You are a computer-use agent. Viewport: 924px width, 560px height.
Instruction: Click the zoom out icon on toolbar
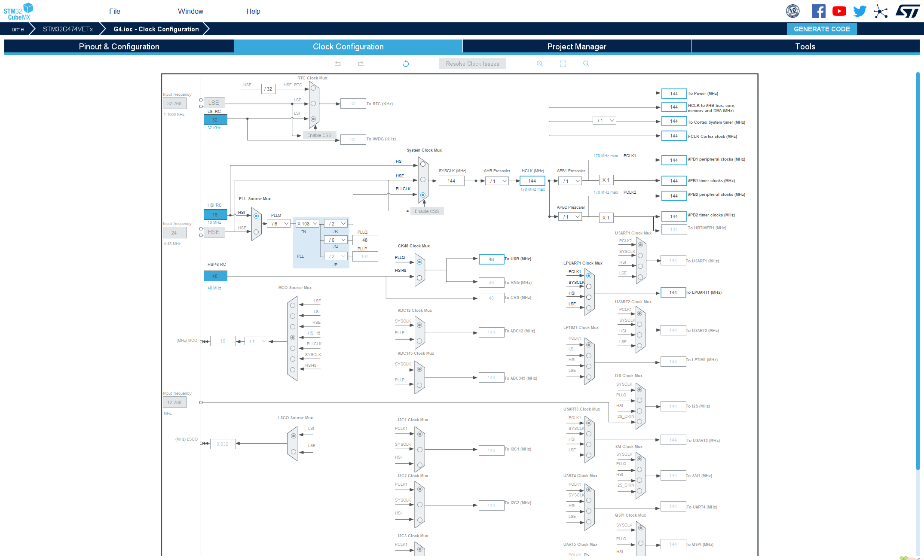point(584,63)
